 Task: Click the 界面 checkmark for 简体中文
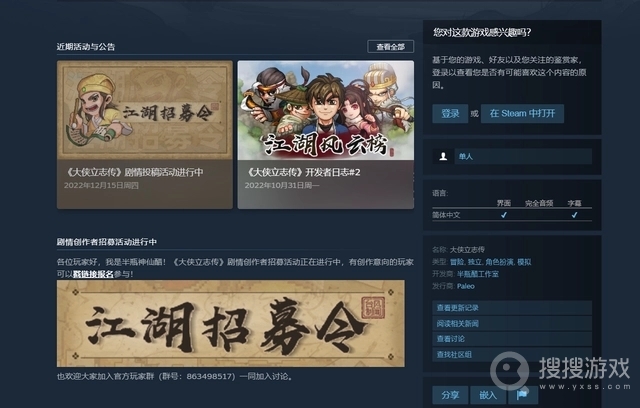pos(504,215)
